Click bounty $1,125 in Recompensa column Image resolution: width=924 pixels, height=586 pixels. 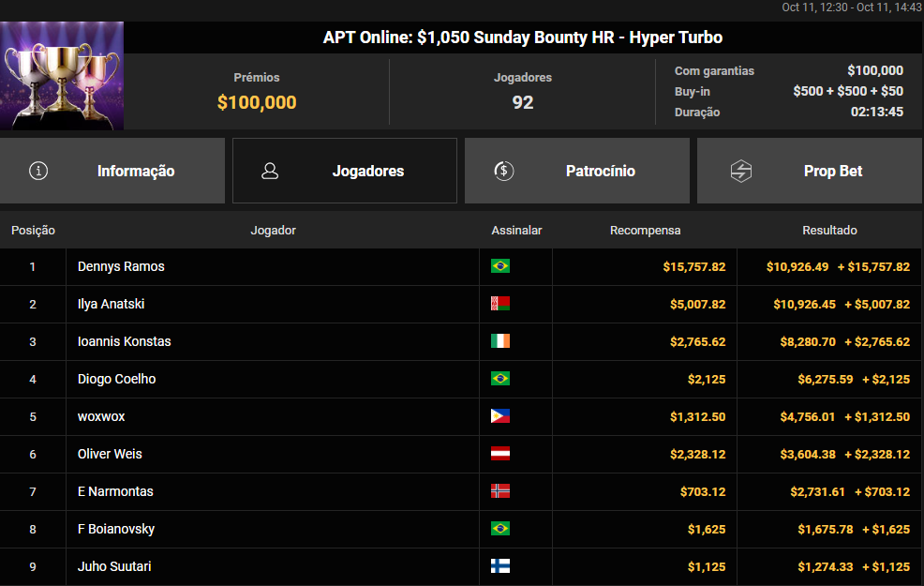707,567
